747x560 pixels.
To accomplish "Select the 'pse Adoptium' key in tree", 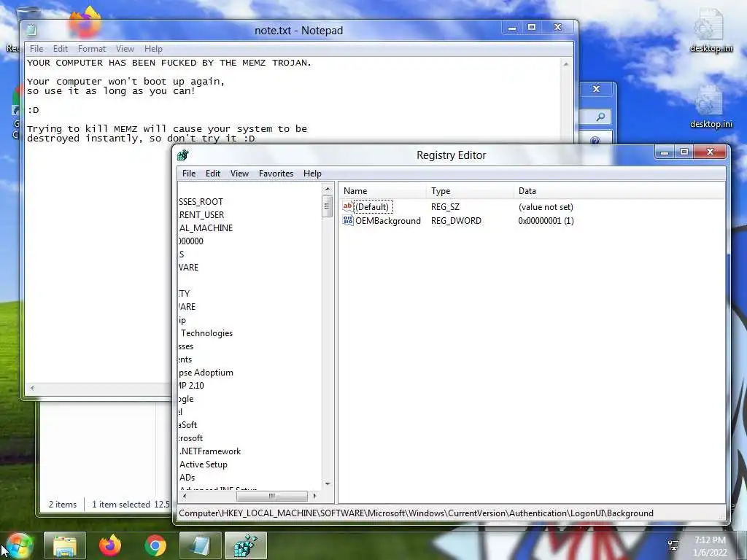I will tap(206, 373).
